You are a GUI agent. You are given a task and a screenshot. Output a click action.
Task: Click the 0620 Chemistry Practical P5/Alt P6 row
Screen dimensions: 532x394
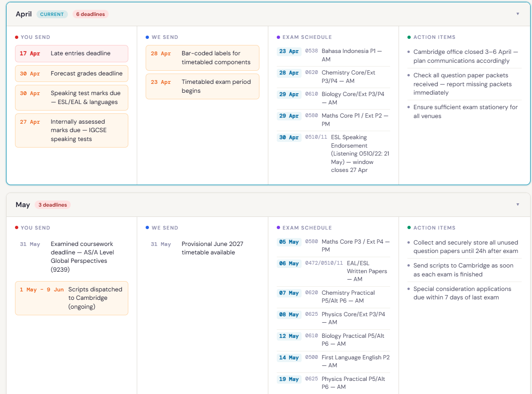(x=333, y=297)
